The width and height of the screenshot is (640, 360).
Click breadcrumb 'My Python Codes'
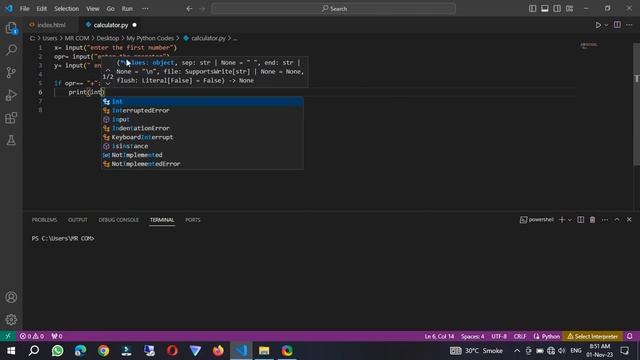[x=150, y=38]
